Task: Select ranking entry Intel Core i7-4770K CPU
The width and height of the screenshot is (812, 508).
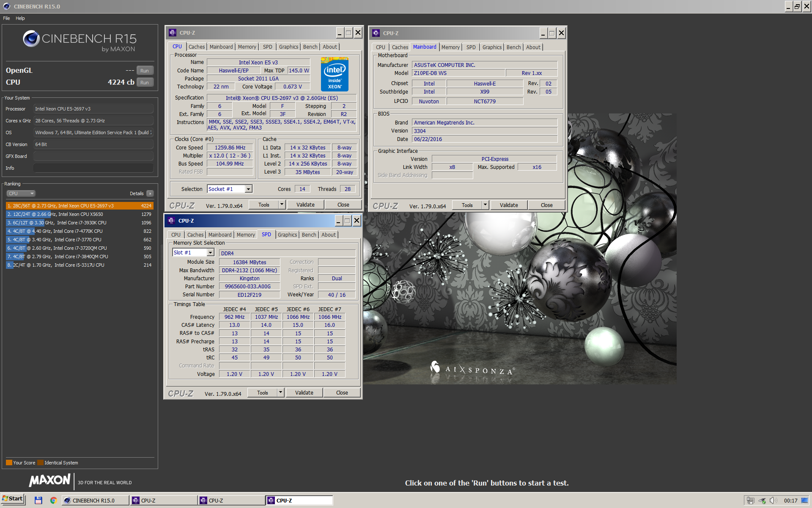Action: tap(80, 231)
